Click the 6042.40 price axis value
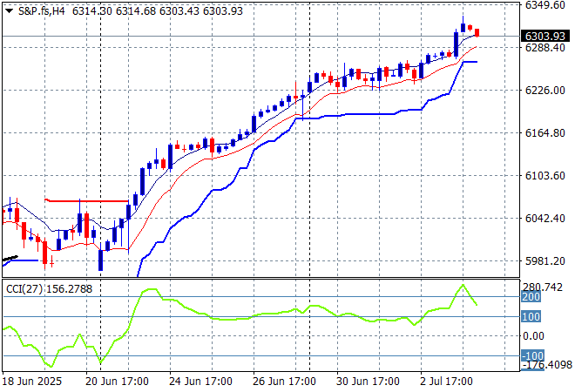Viewport: 575px width, 392px height. coord(545,218)
